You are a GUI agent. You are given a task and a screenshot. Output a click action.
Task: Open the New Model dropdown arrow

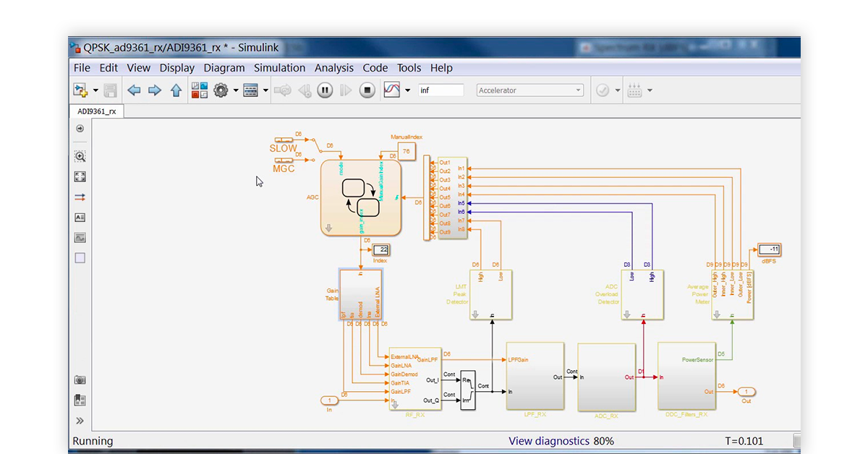coord(95,91)
